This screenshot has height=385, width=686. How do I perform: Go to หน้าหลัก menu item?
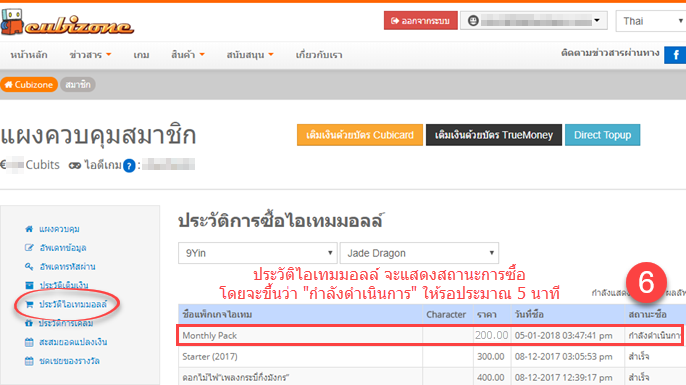29,55
